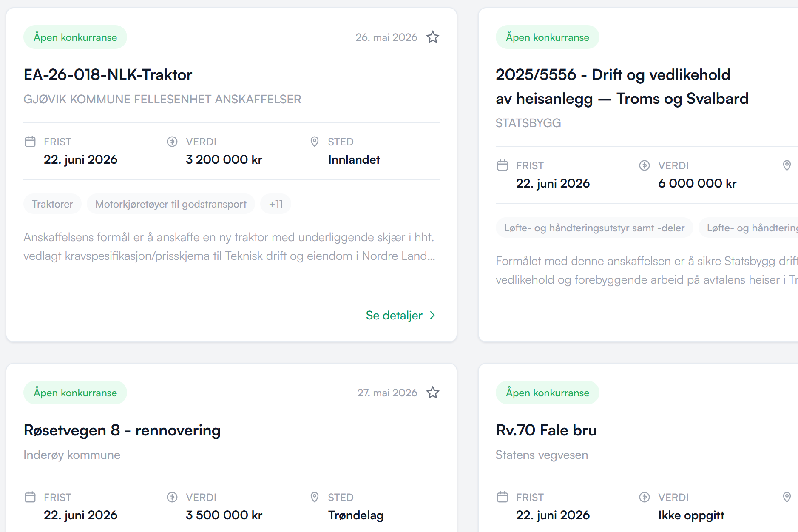Open the EA-26-018-NLK-Traktor tender title
This screenshot has width=798, height=532.
pos(108,75)
